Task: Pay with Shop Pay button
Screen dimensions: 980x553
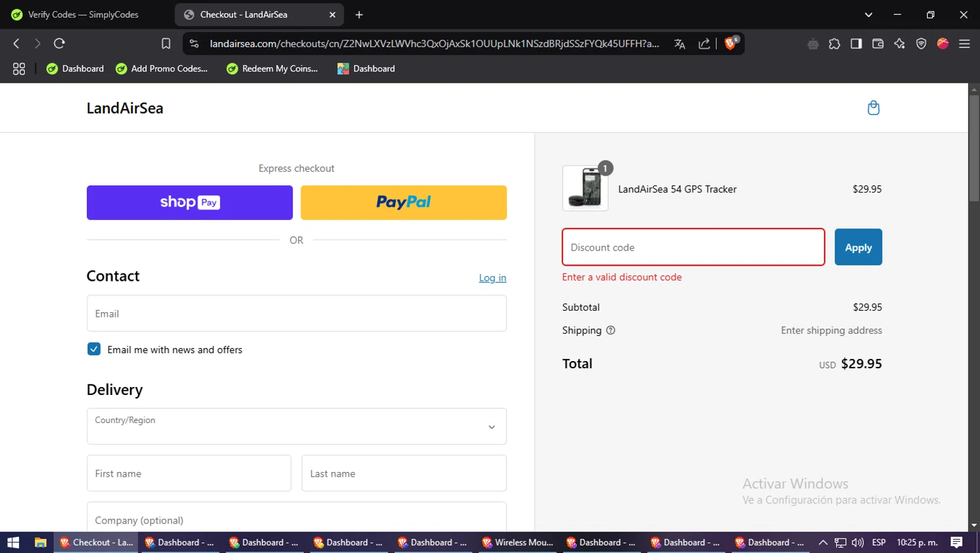Action: (x=189, y=202)
